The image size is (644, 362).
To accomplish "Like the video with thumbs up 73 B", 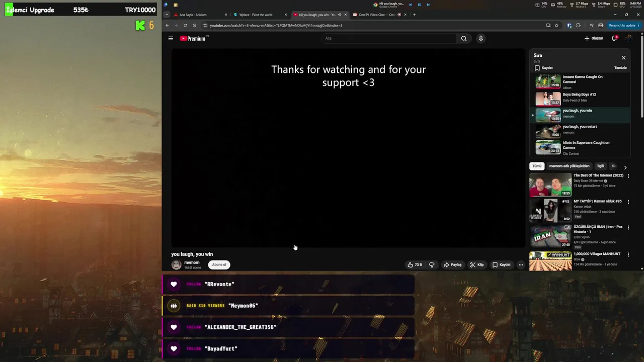I will [x=415, y=264].
